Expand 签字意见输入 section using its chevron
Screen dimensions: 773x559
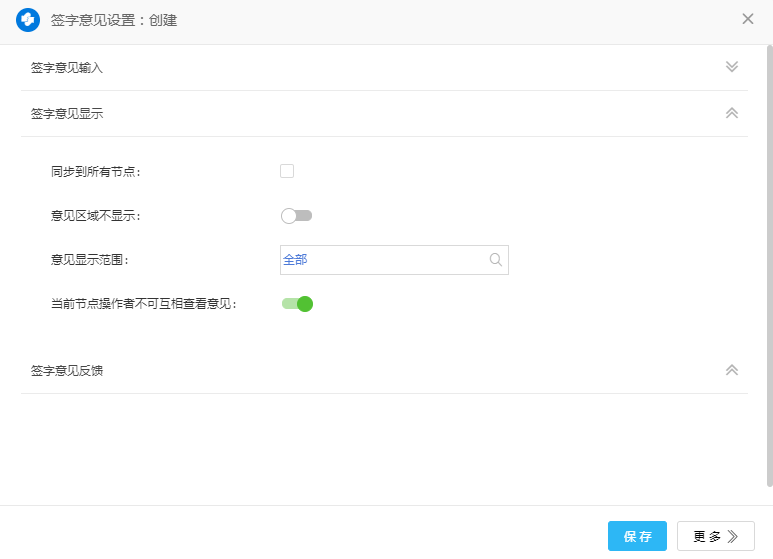click(731, 67)
